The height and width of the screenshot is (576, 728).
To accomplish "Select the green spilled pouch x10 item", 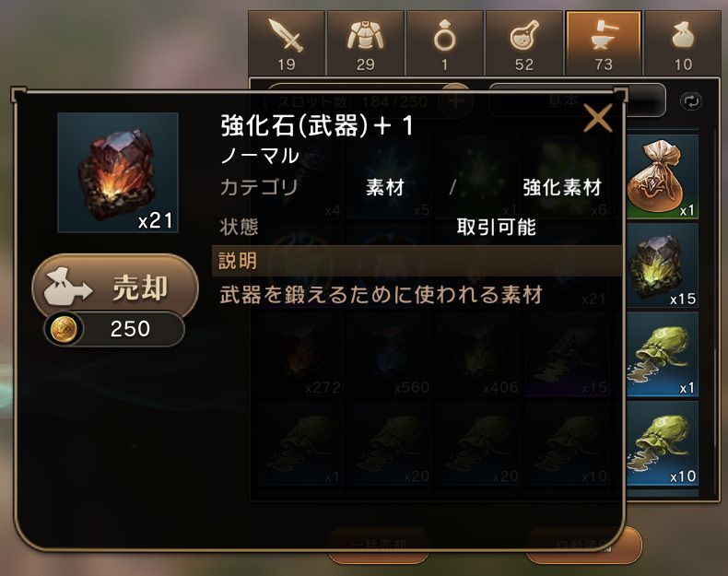I will click(662, 443).
